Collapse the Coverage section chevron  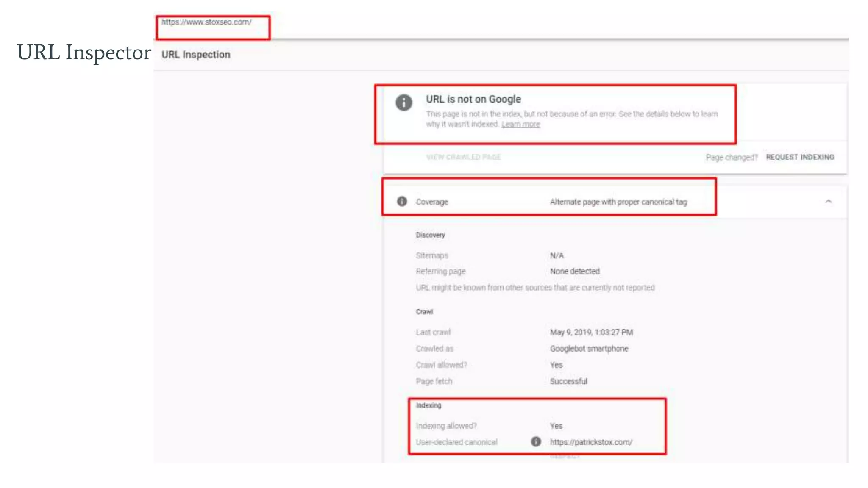[828, 201]
